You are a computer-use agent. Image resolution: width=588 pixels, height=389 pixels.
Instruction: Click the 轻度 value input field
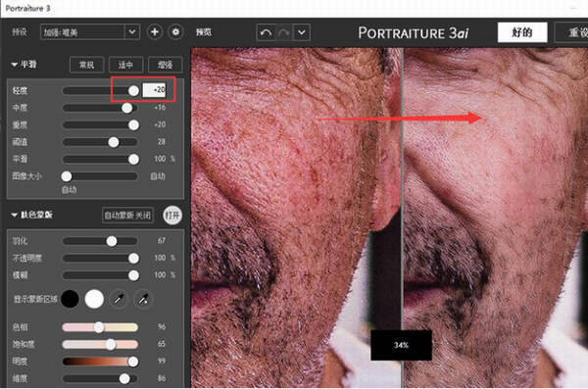coord(154,90)
